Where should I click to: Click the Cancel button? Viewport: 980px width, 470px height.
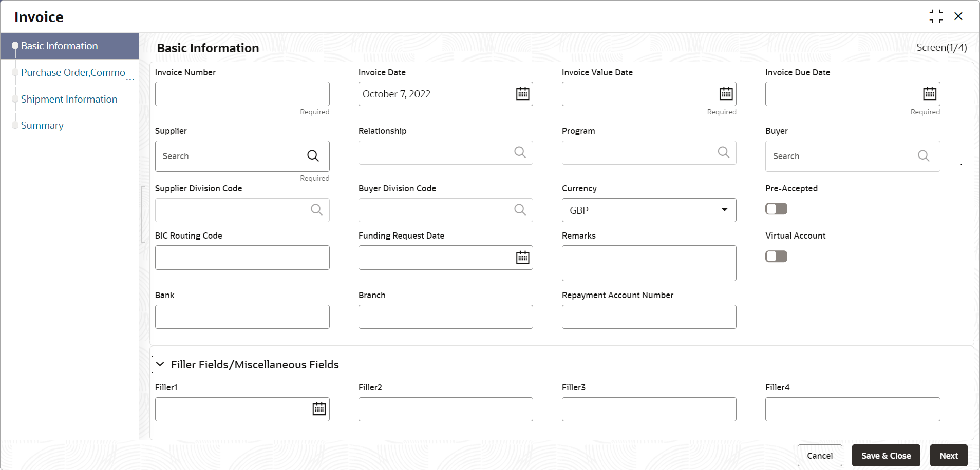[820, 456]
